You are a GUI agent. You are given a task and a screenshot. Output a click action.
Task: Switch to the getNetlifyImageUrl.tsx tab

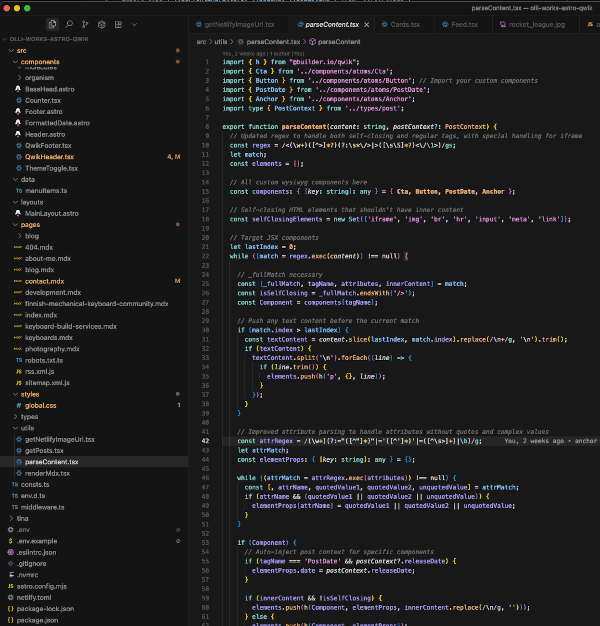point(239,25)
